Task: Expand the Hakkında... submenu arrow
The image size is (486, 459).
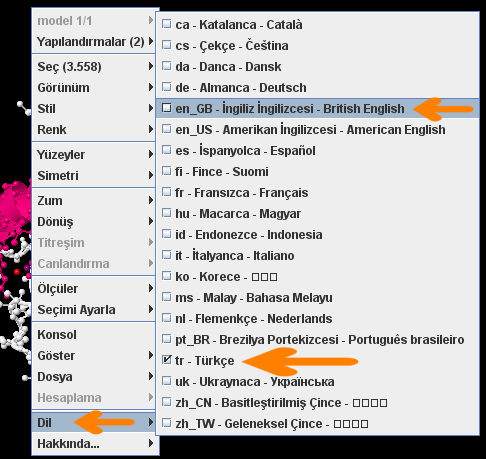Action: (151, 443)
